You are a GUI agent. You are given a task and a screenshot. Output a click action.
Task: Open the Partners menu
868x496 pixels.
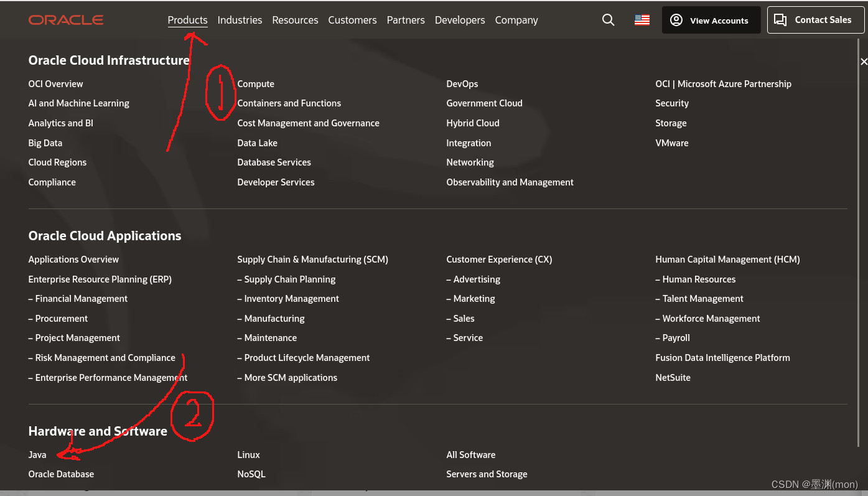(x=406, y=20)
